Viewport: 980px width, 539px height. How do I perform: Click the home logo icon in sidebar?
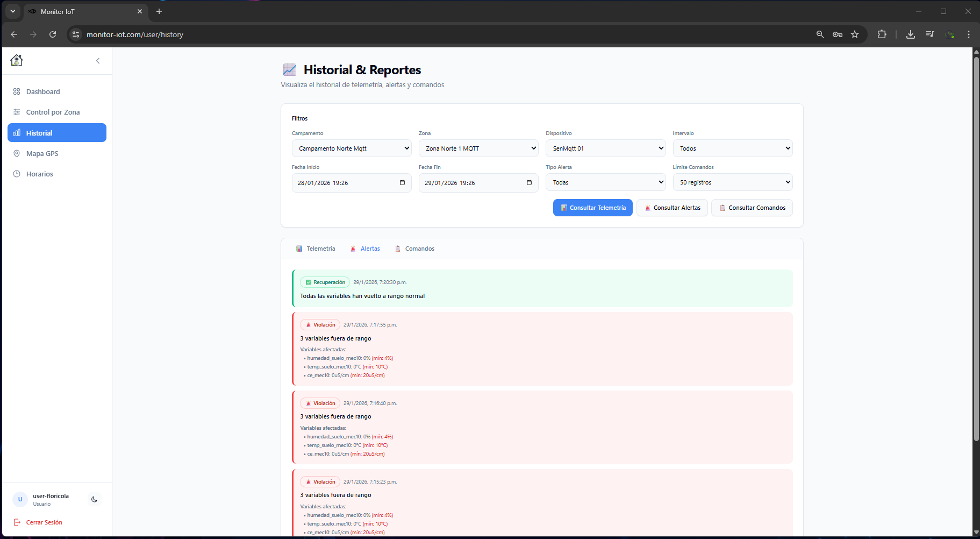[17, 60]
